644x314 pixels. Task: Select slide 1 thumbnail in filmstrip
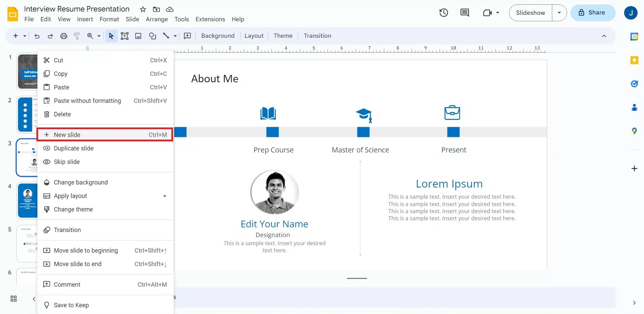(27, 72)
